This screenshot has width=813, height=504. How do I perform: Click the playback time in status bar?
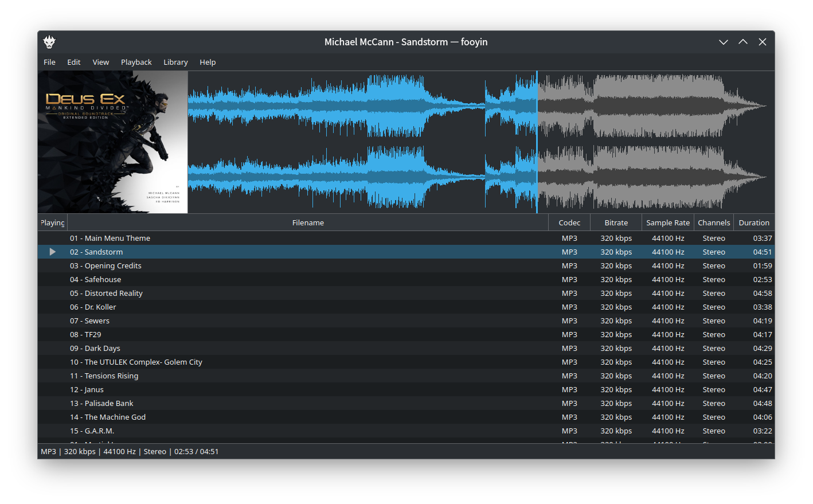click(x=196, y=451)
